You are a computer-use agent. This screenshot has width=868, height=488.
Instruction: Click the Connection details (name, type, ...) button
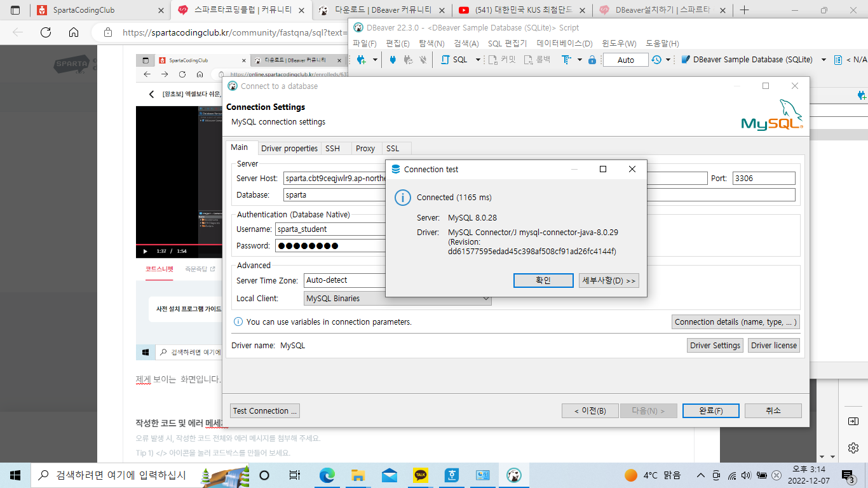tap(735, 322)
